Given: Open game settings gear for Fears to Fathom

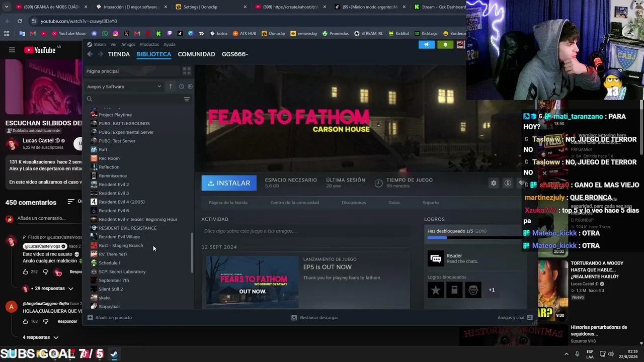Looking at the screenshot, I should coord(494,183).
